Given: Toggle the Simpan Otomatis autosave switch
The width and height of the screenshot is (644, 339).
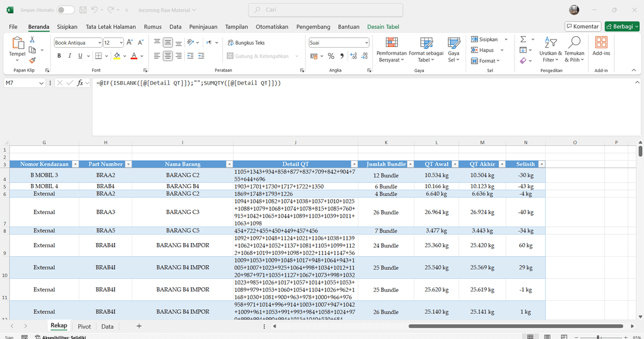Looking at the screenshot, I should point(66,10).
